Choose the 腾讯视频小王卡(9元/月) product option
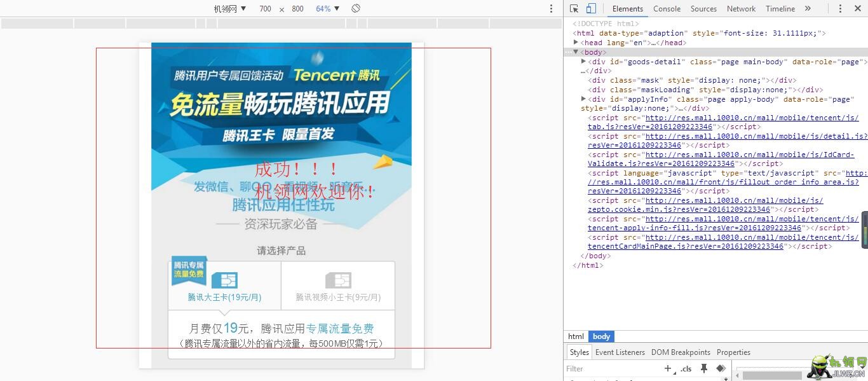The height and width of the screenshot is (381, 868). click(338, 286)
